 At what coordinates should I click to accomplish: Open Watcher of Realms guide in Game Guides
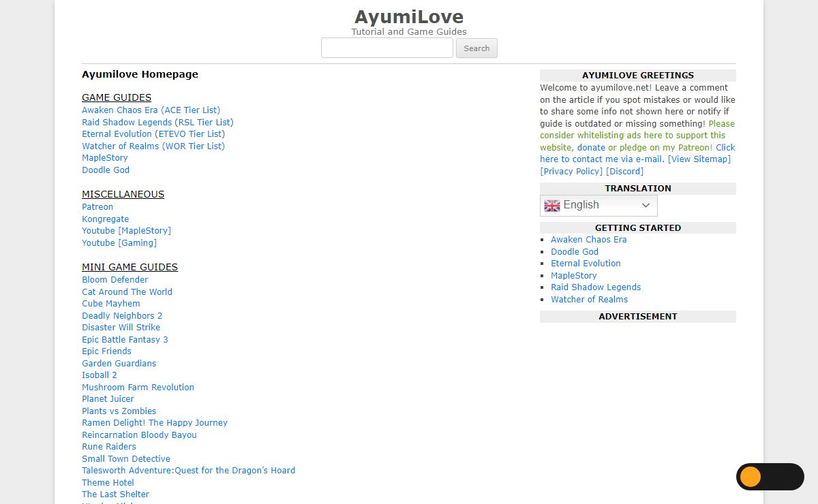[120, 146]
